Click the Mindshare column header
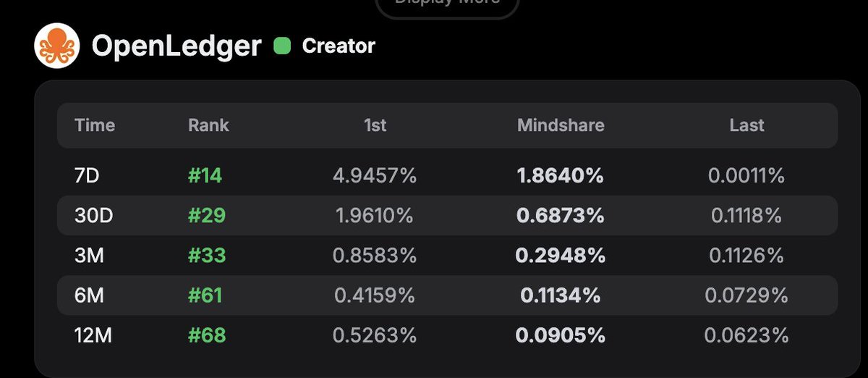 [561, 125]
